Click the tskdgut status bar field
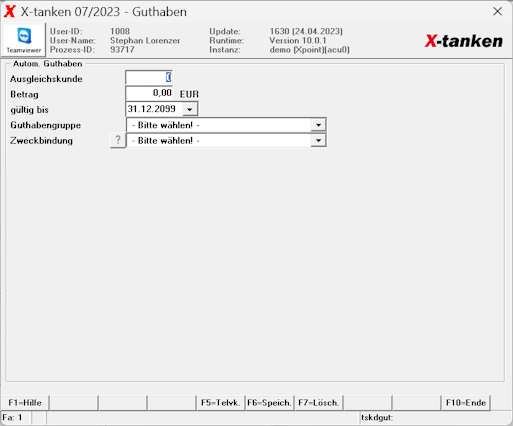The height and width of the screenshot is (426, 513). 435,418
